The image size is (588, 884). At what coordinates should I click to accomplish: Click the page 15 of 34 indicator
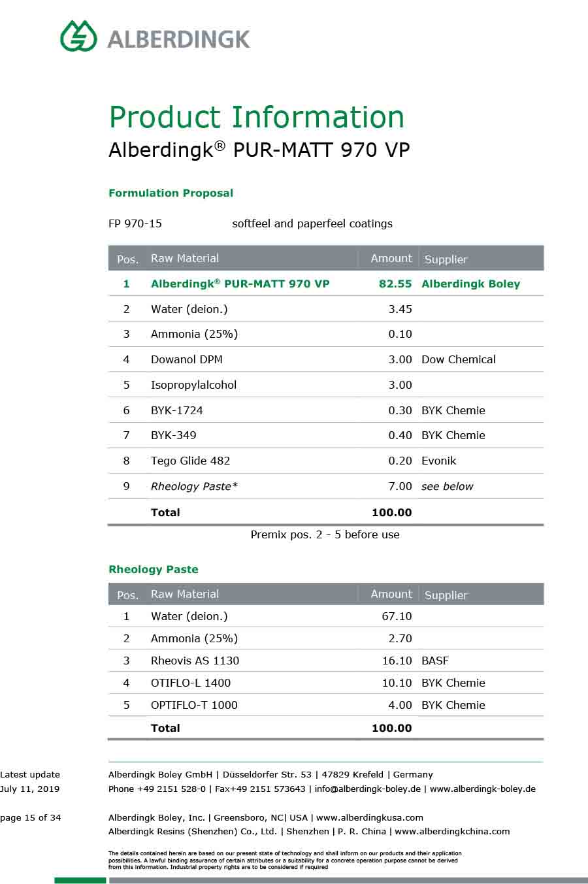31,817
